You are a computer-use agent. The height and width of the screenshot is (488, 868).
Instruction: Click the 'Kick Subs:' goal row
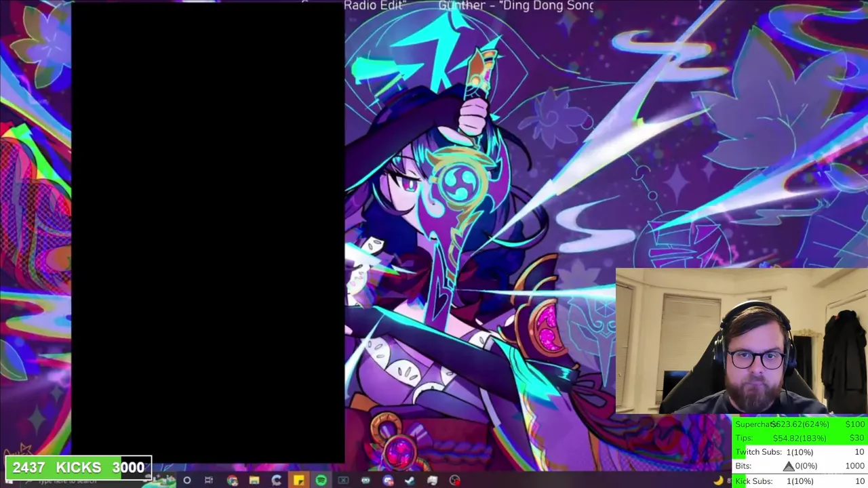tap(800, 481)
